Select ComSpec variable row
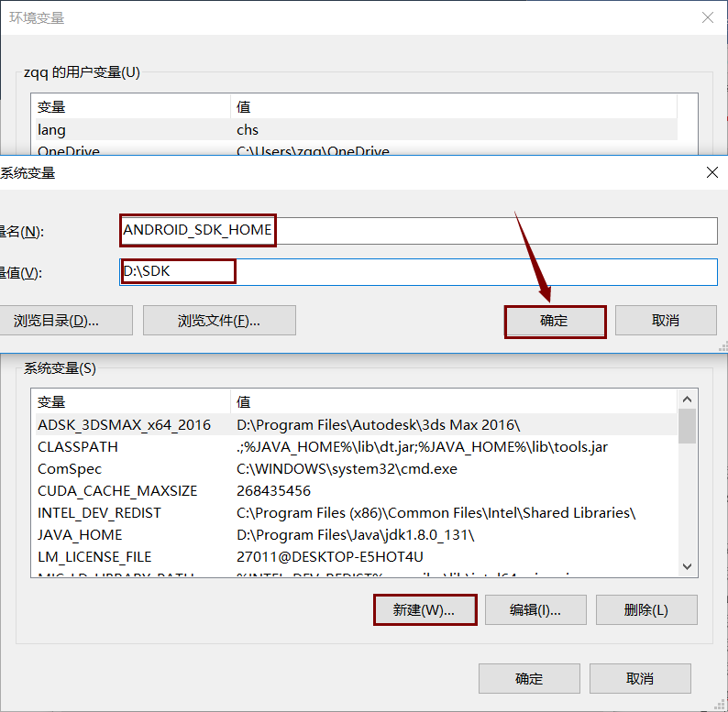 coord(356,469)
